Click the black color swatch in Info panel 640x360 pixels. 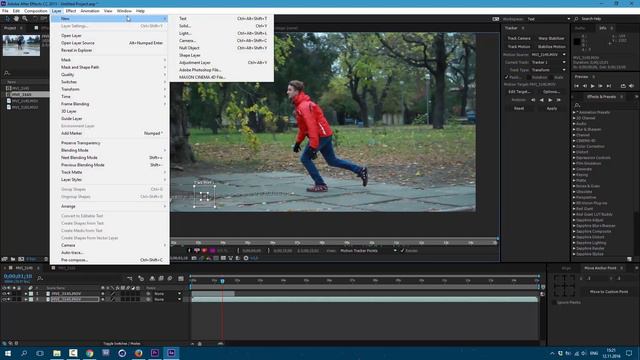pyautogui.click(x=577, y=42)
